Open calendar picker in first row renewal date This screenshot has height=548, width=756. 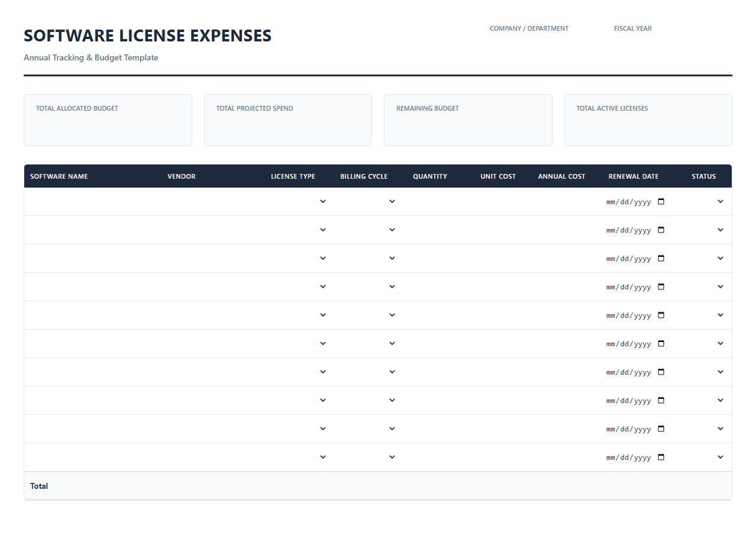pos(661,201)
